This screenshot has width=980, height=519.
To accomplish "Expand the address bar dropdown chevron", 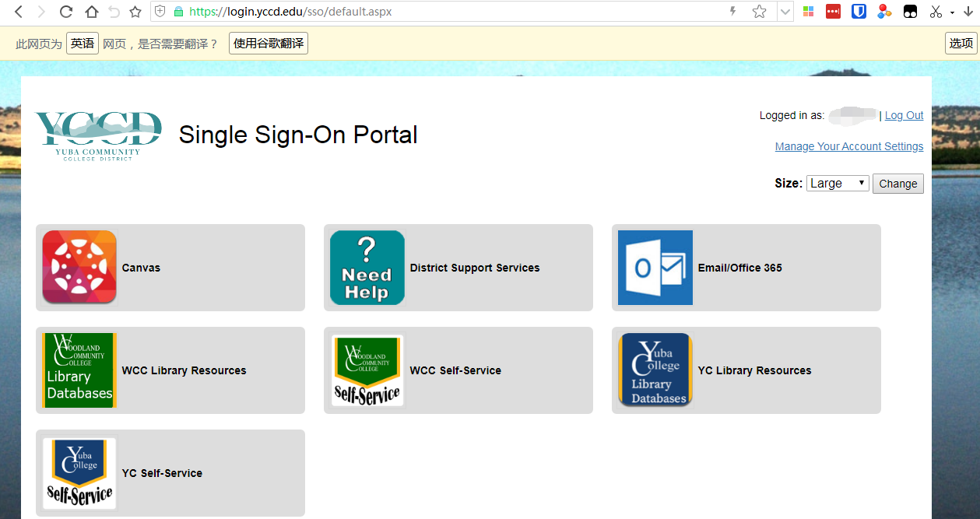I will (785, 12).
